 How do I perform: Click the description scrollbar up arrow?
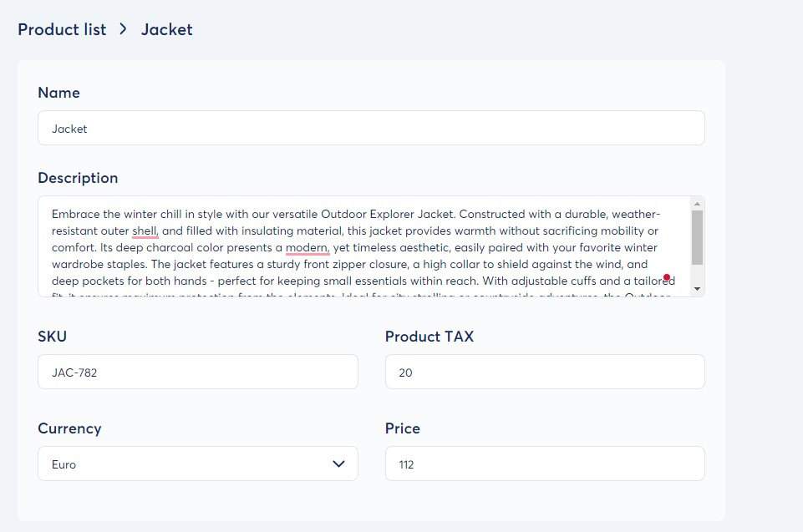click(697, 204)
